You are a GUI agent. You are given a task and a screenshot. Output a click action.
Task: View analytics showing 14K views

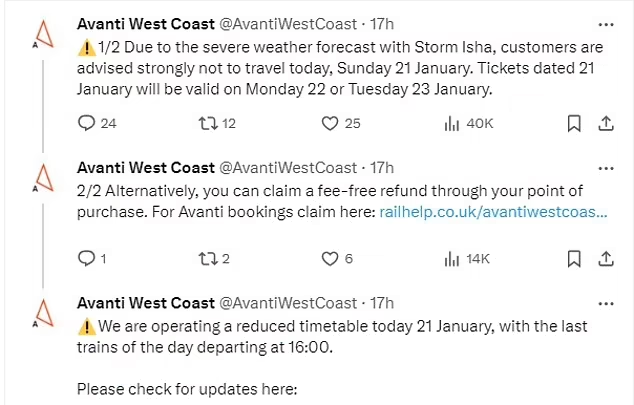click(x=452, y=259)
